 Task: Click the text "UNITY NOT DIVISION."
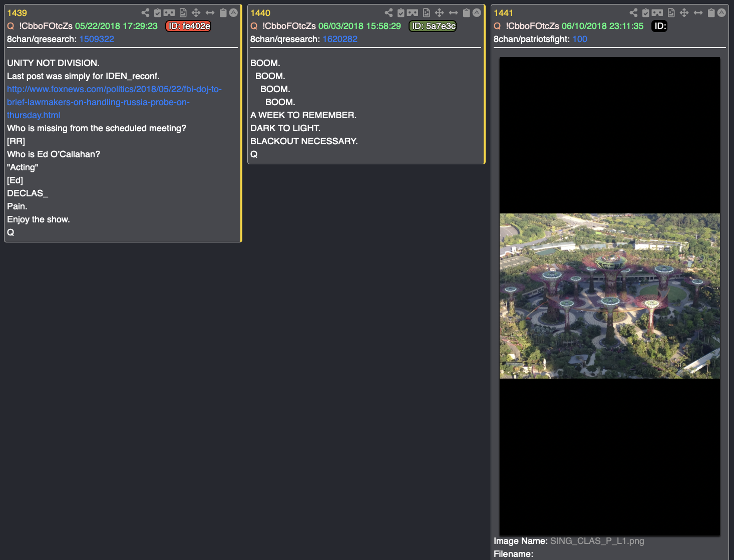click(53, 63)
